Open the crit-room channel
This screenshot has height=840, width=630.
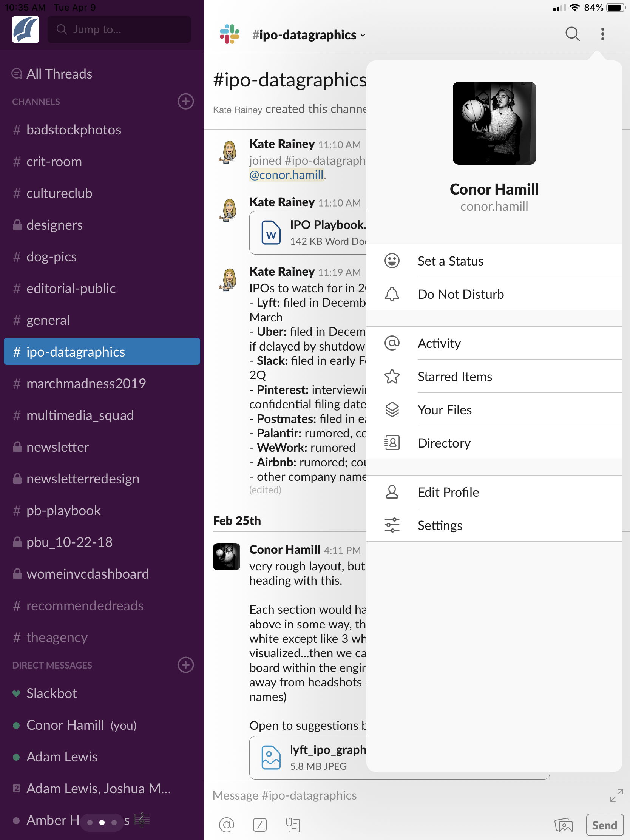point(102,162)
